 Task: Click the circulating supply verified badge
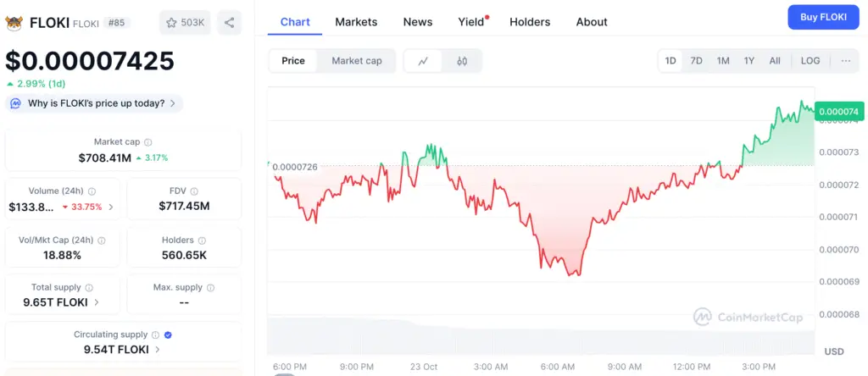pyautogui.click(x=167, y=335)
